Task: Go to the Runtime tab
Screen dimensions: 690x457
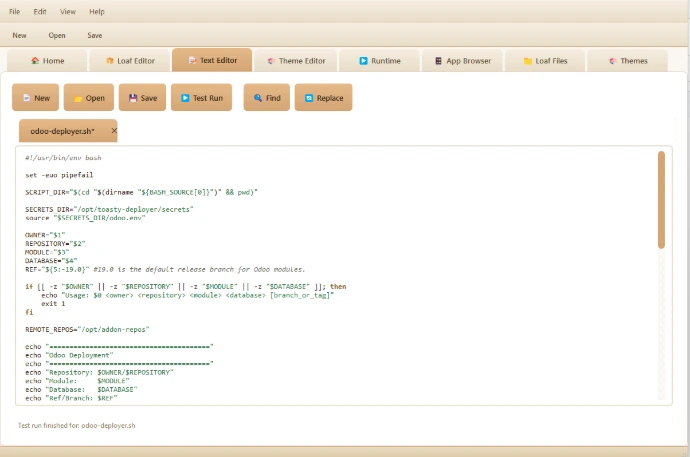Action: (x=379, y=61)
